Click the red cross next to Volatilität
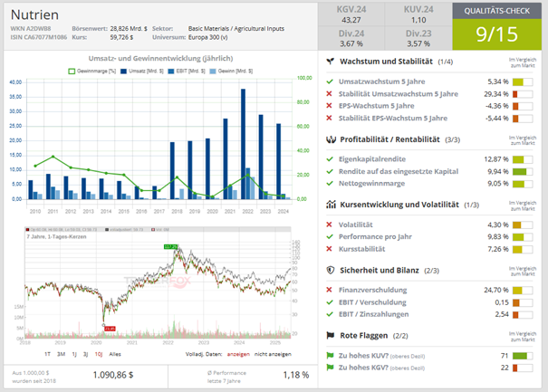The width and height of the screenshot is (548, 392). click(x=329, y=225)
